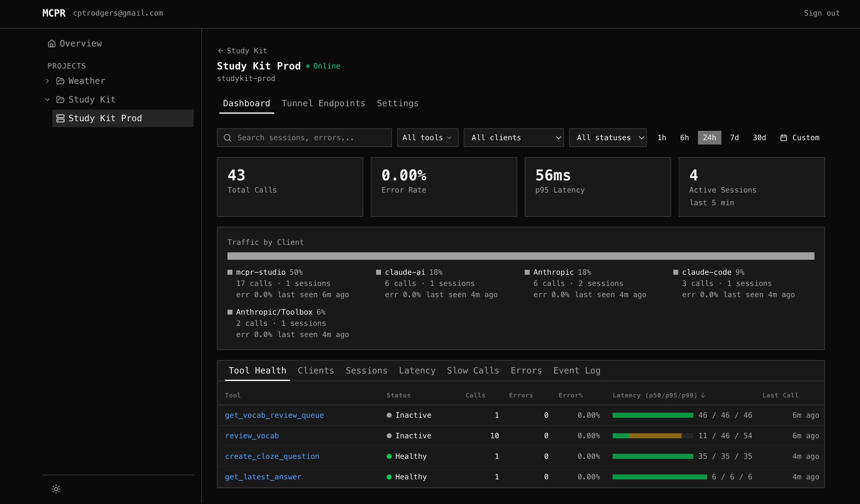This screenshot has width=860, height=504.
Task: Toggle the theme sun icon
Action: (x=56, y=489)
